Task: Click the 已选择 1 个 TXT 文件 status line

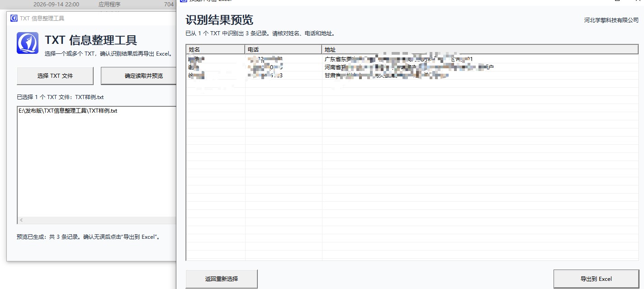Action: pyautogui.click(x=60, y=97)
